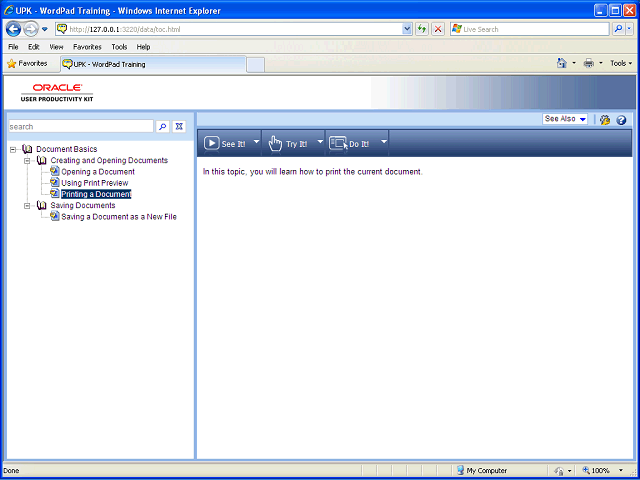Collapse the Saving Documents tree node
This screenshot has height=480, width=640.
click(27, 206)
